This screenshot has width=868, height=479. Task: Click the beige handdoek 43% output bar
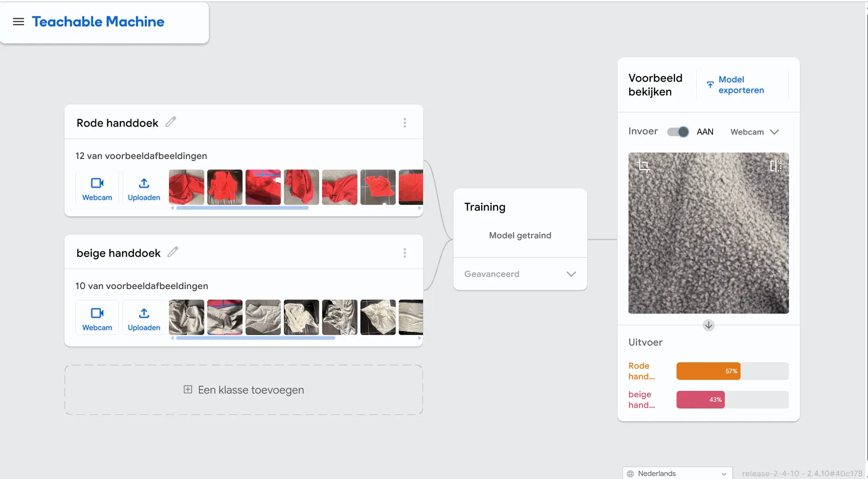tap(732, 400)
